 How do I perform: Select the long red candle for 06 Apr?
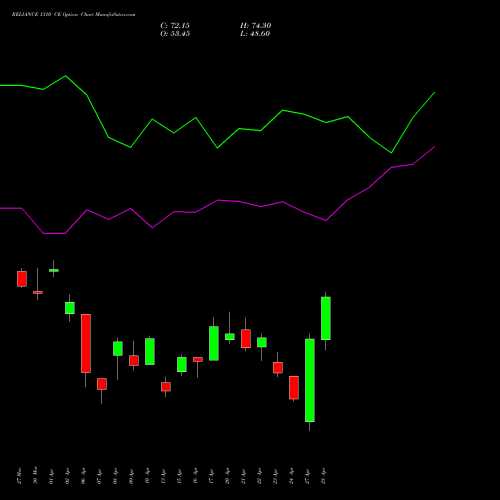coord(86,343)
